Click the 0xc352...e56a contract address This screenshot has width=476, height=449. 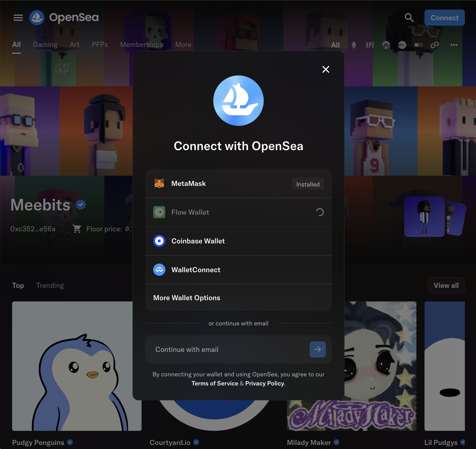coord(33,229)
